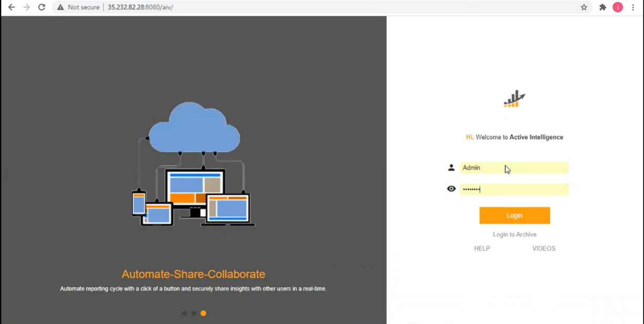Focus the password input field
The image size is (644, 324).
coord(514,189)
